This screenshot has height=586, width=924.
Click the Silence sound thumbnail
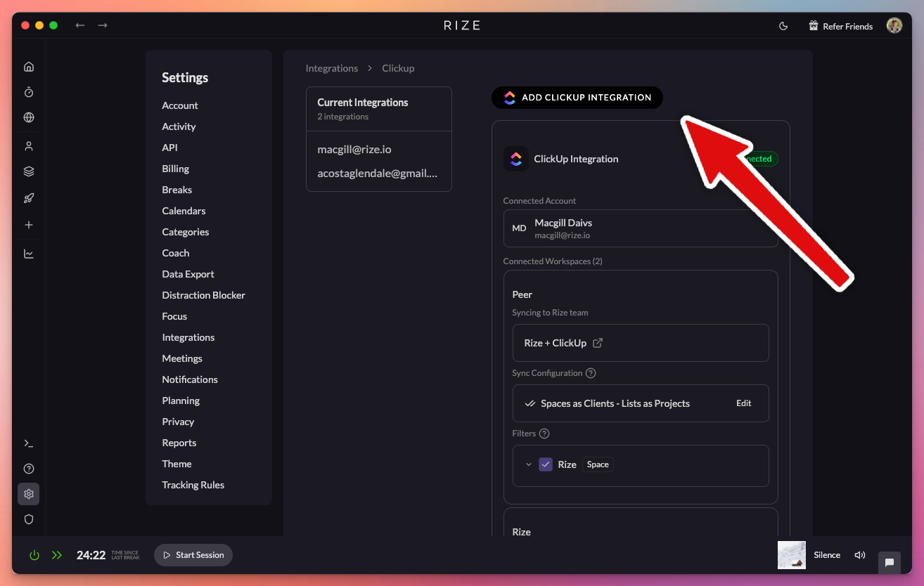(792, 555)
